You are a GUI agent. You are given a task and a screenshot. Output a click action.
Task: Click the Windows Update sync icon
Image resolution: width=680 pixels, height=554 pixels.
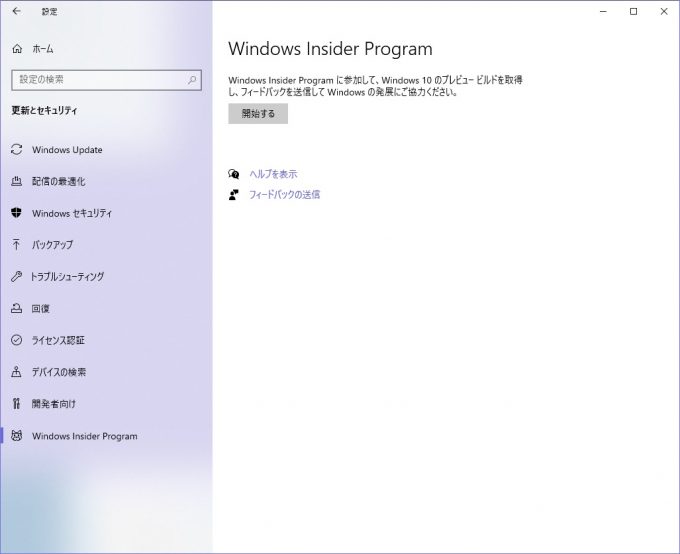tap(16, 150)
